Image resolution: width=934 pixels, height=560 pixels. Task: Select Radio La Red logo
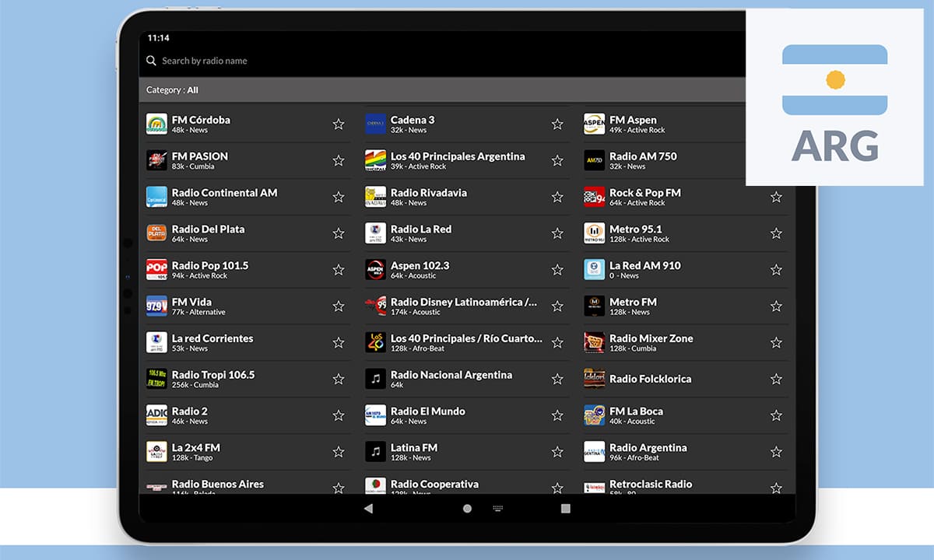pyautogui.click(x=375, y=233)
